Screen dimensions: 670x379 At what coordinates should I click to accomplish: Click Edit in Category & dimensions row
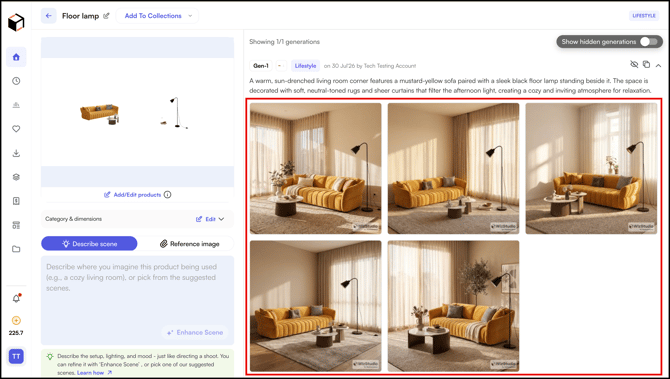click(206, 219)
